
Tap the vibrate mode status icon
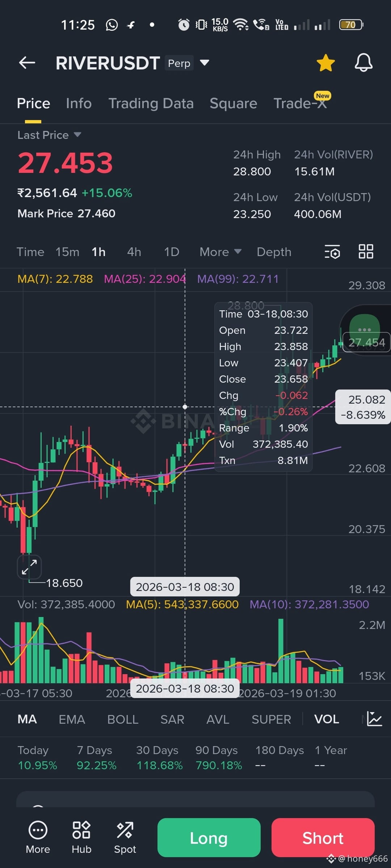201,25
